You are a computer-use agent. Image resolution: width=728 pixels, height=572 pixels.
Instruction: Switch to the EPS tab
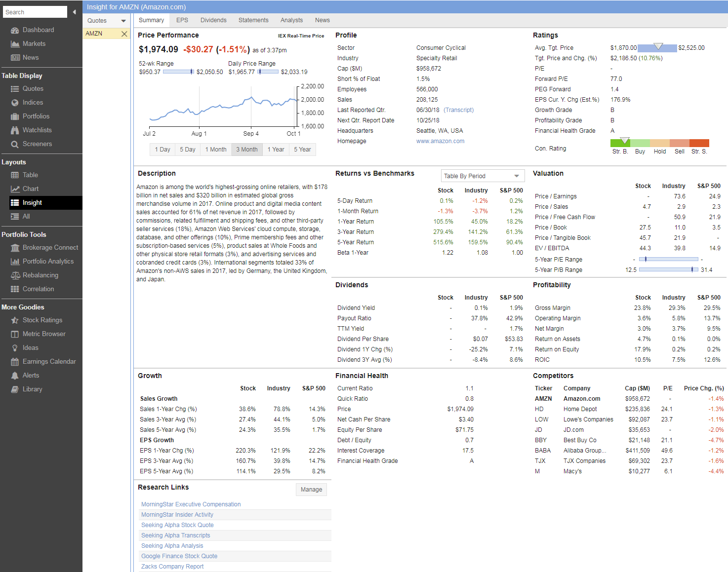(182, 20)
